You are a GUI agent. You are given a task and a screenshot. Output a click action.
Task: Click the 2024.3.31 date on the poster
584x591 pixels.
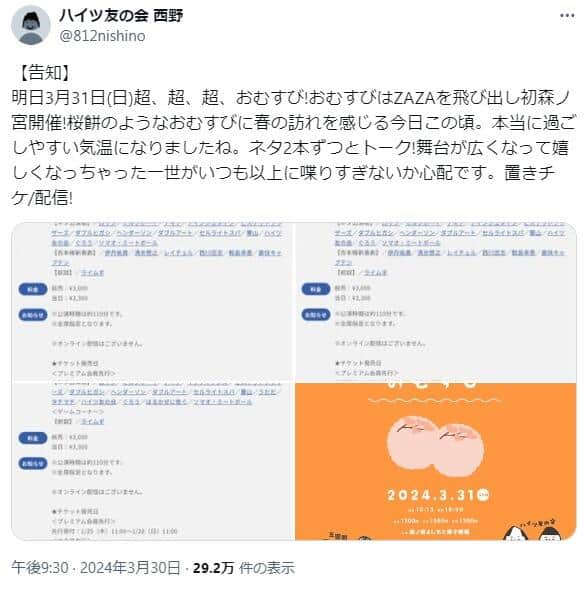[438, 495]
